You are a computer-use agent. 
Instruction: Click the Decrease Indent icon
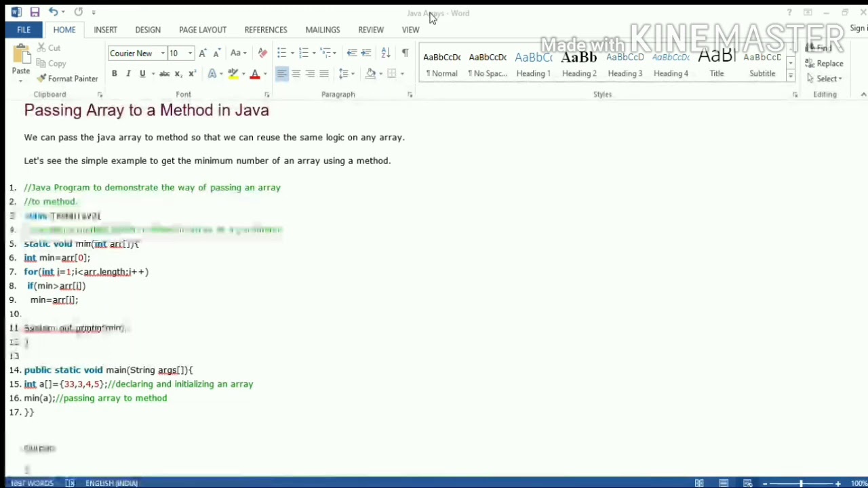coord(351,53)
